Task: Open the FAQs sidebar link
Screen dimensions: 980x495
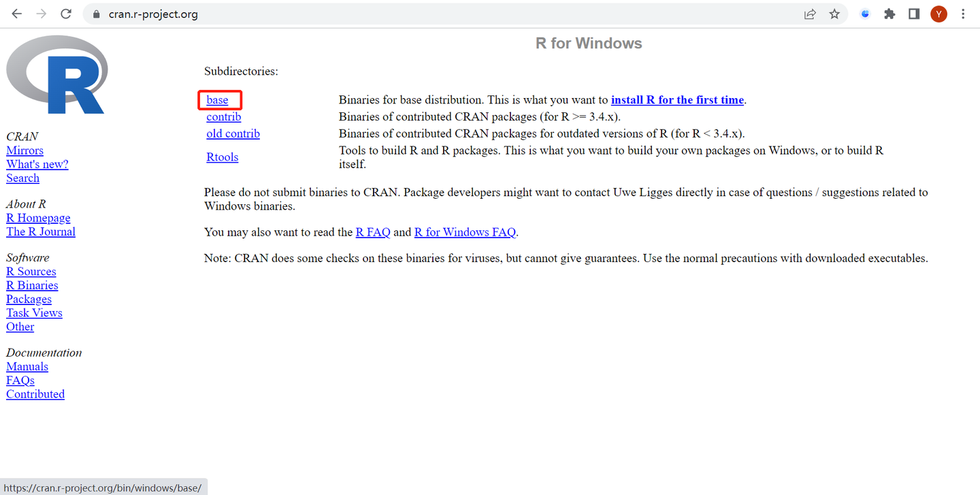Action: [x=20, y=381]
